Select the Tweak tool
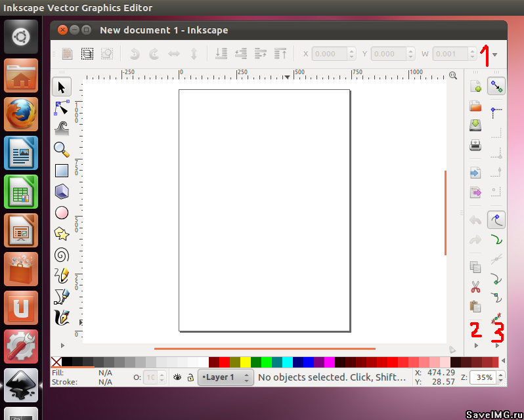Image resolution: width=524 pixels, height=420 pixels. coord(62,128)
